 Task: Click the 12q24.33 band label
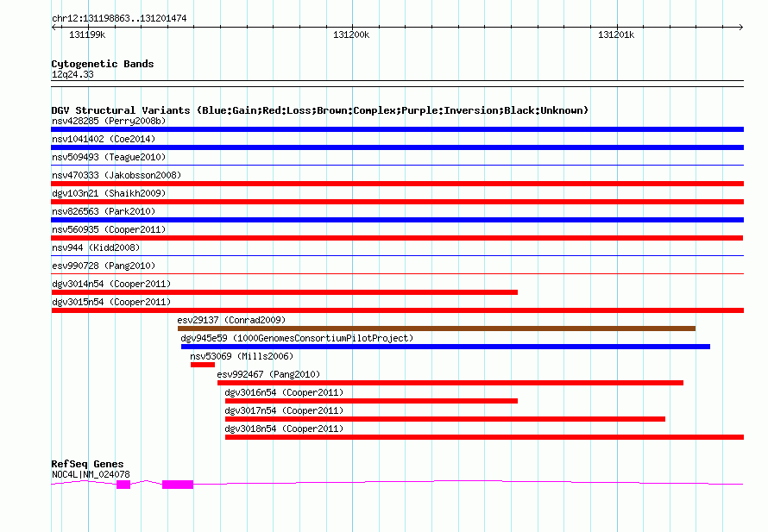point(72,74)
